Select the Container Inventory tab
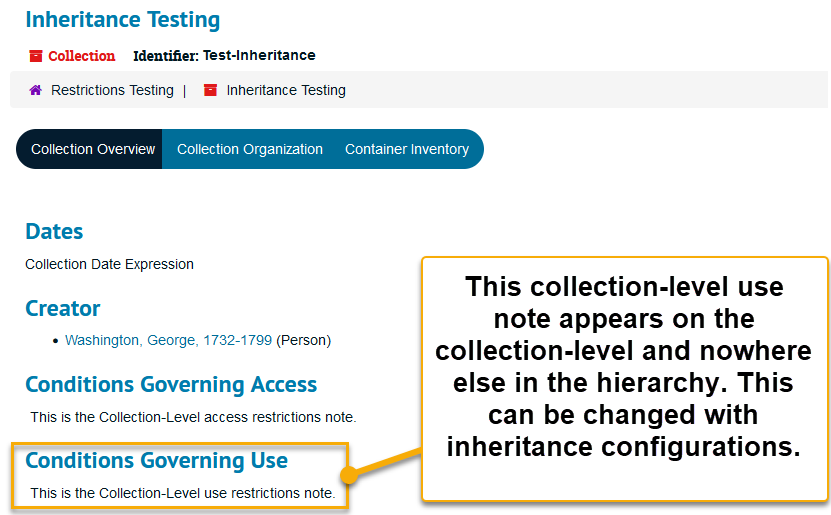 407,149
